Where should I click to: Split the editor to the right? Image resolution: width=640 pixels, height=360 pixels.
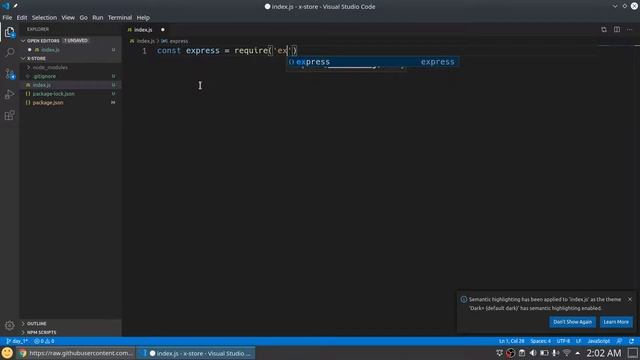[617, 29]
